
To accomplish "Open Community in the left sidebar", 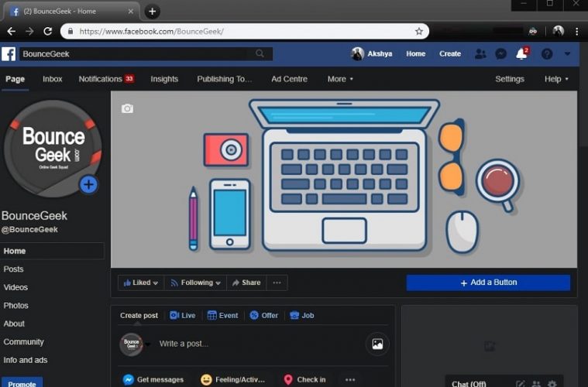I will pos(23,341).
